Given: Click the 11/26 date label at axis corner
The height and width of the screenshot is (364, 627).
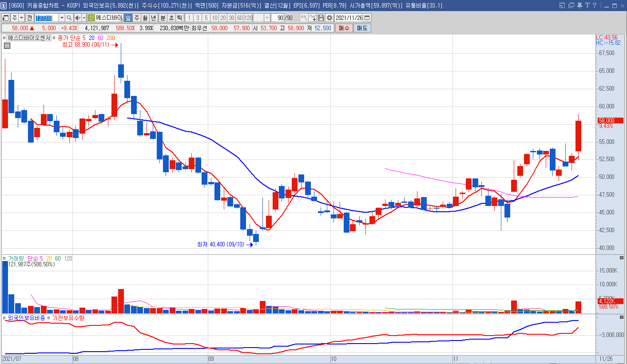Looking at the screenshot, I should pos(605,358).
